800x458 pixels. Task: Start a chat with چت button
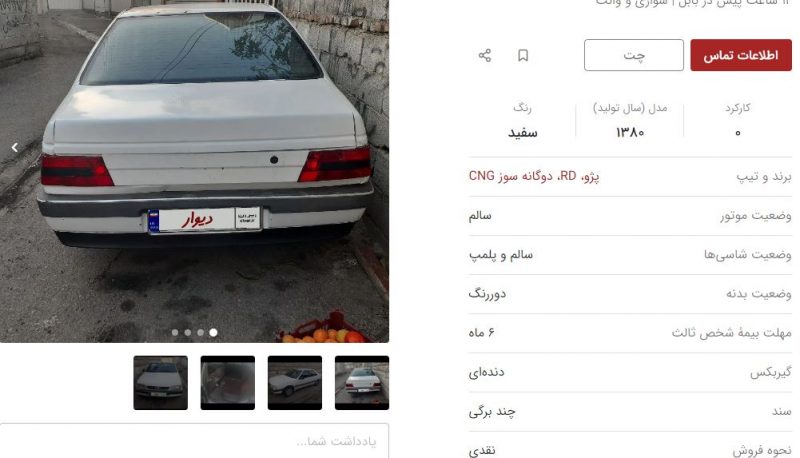coord(634,55)
